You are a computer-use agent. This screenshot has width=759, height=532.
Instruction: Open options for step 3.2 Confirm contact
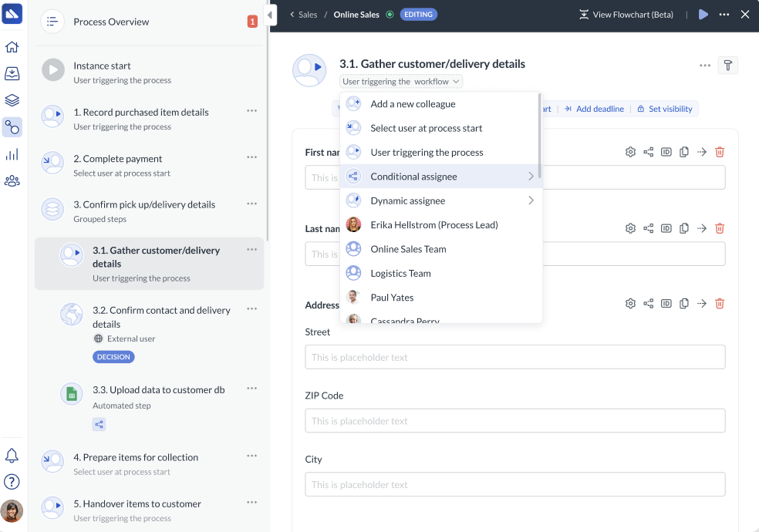[251, 309]
